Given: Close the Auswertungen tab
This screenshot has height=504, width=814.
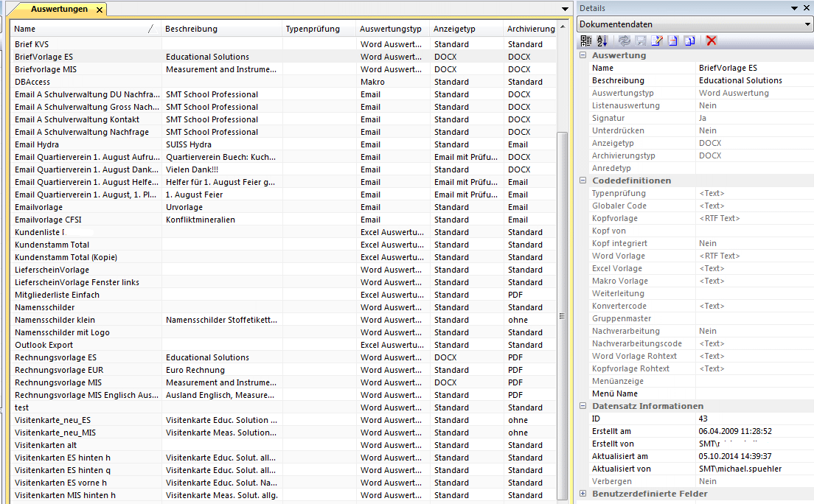Looking at the screenshot, I should tap(99, 10).
